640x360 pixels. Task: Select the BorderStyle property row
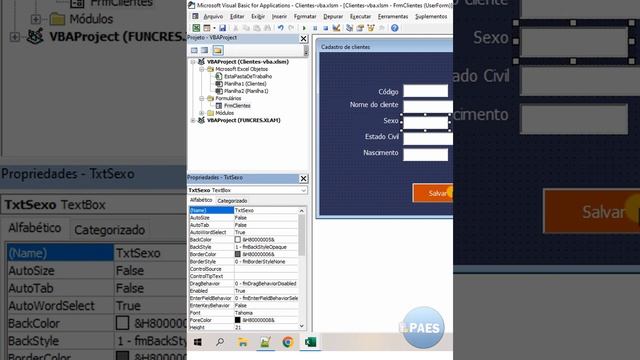tap(244, 262)
